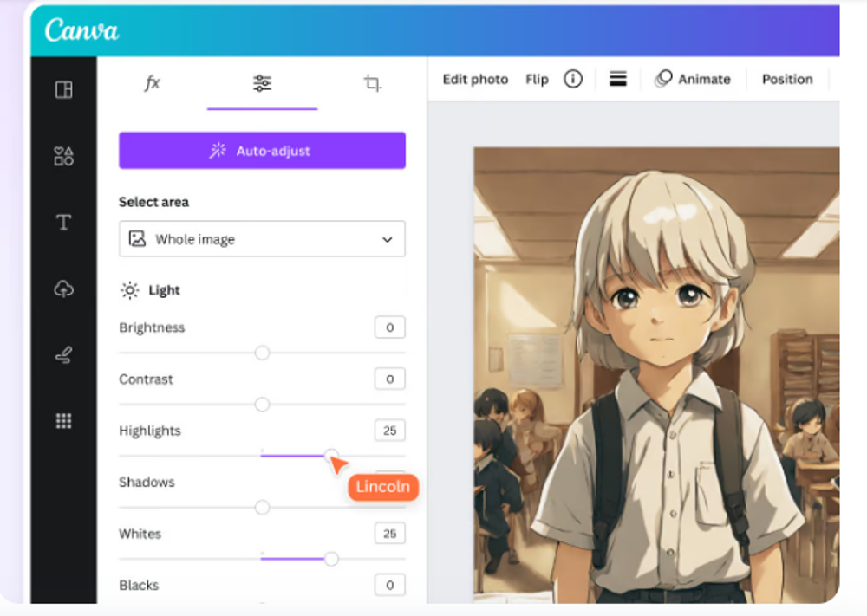
Task: Open the Crop tool
Action: (x=372, y=84)
